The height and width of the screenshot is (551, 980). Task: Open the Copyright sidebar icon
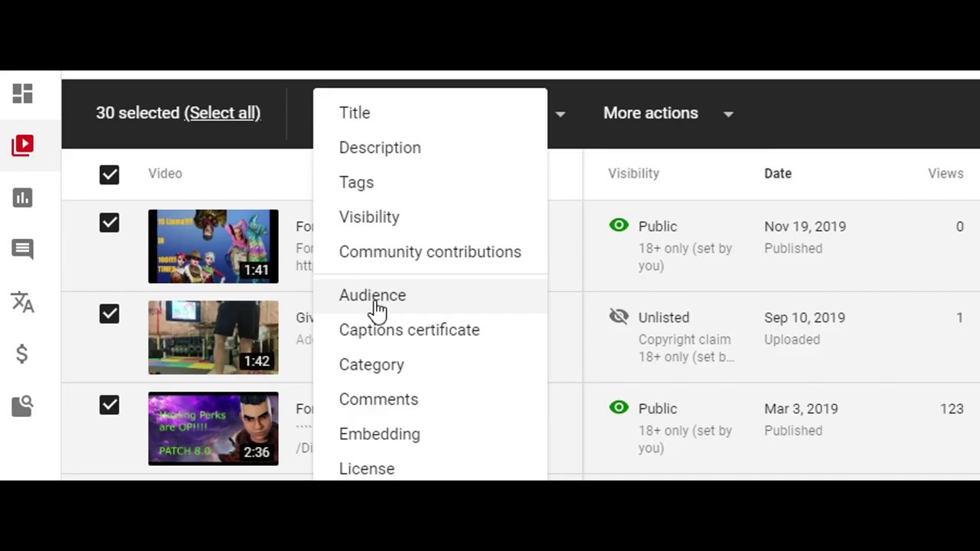[23, 406]
